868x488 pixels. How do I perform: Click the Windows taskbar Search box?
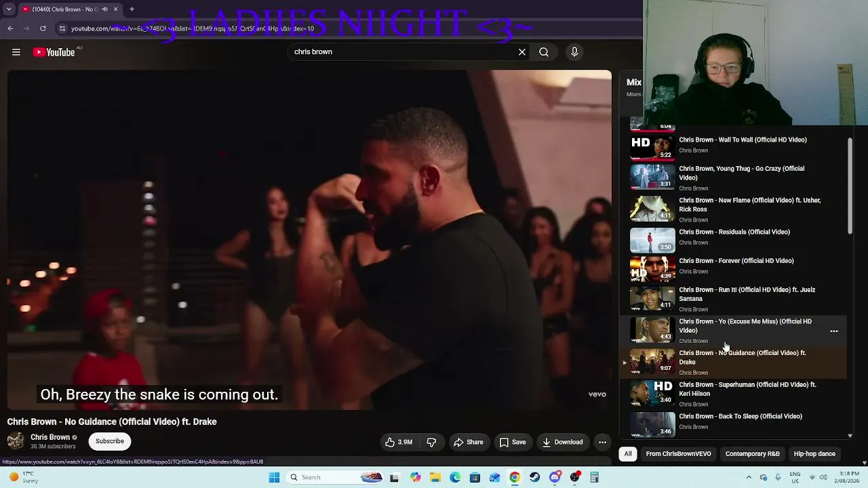tap(336, 478)
